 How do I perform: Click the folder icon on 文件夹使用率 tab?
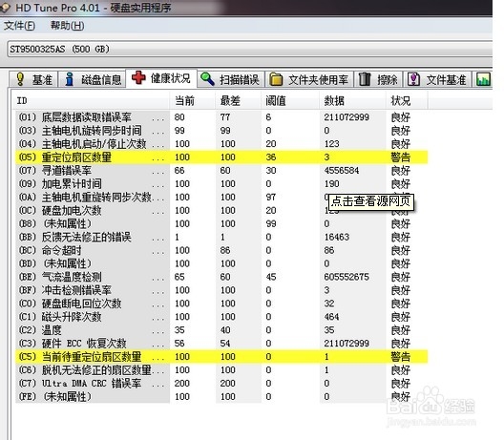coord(276,79)
